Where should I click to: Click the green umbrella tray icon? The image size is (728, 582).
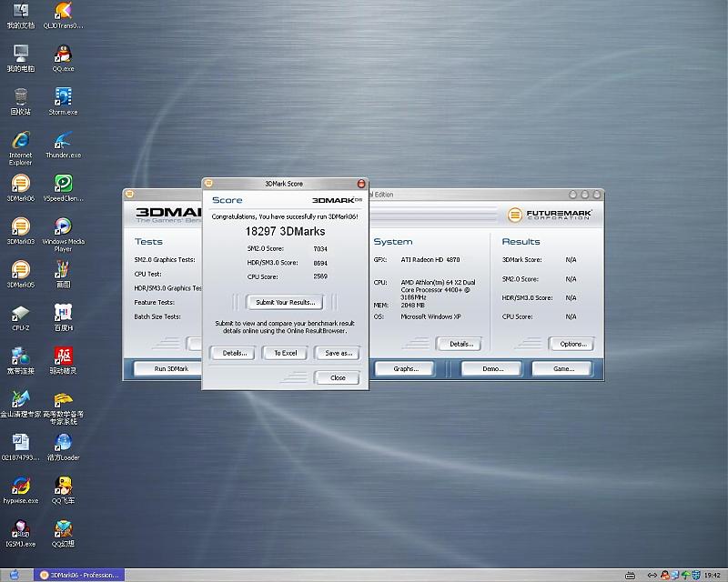[x=686, y=576]
